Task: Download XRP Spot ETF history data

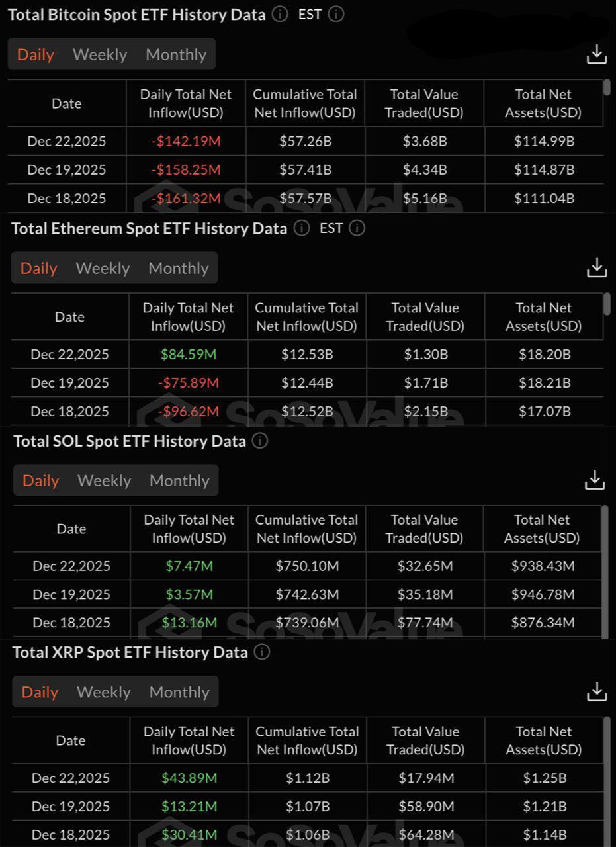Action: (x=596, y=691)
